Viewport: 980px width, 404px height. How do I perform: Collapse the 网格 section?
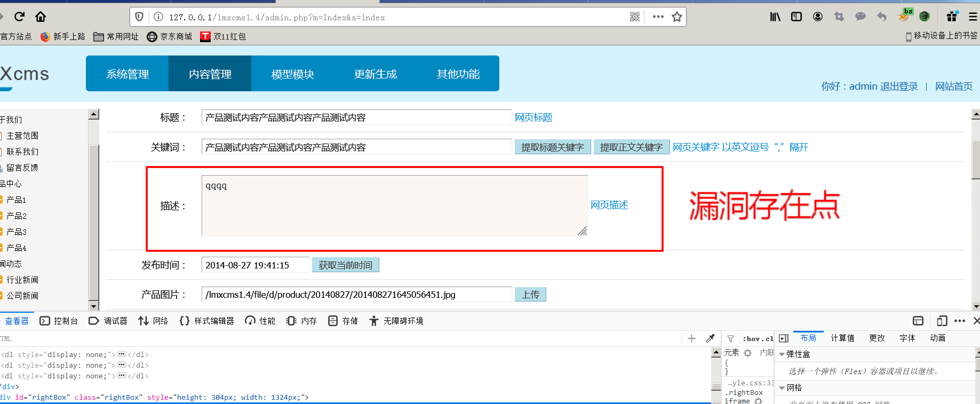[x=782, y=388]
